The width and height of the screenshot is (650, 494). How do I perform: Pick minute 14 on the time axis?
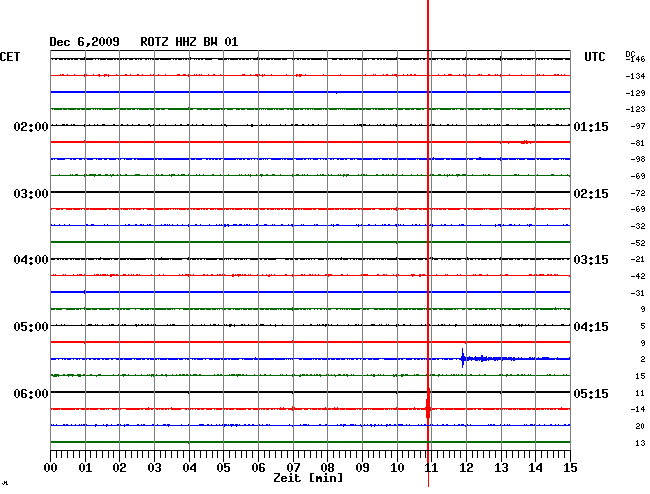536,467
